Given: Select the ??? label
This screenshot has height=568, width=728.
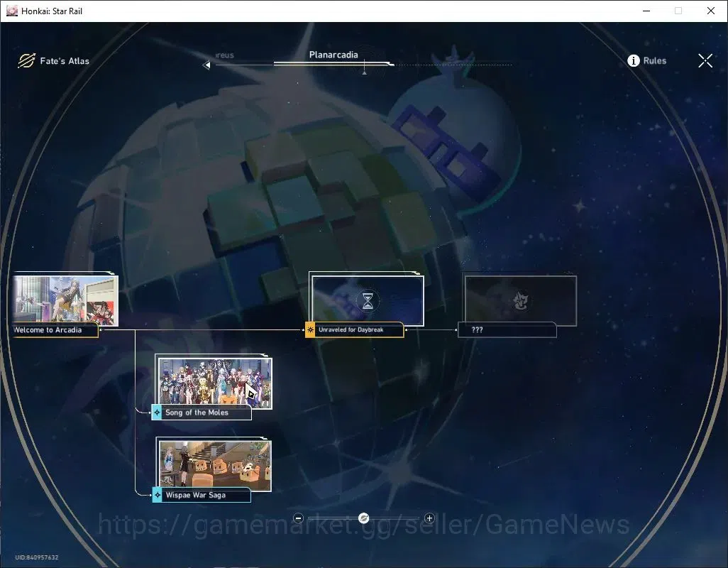Looking at the screenshot, I should tap(478, 329).
